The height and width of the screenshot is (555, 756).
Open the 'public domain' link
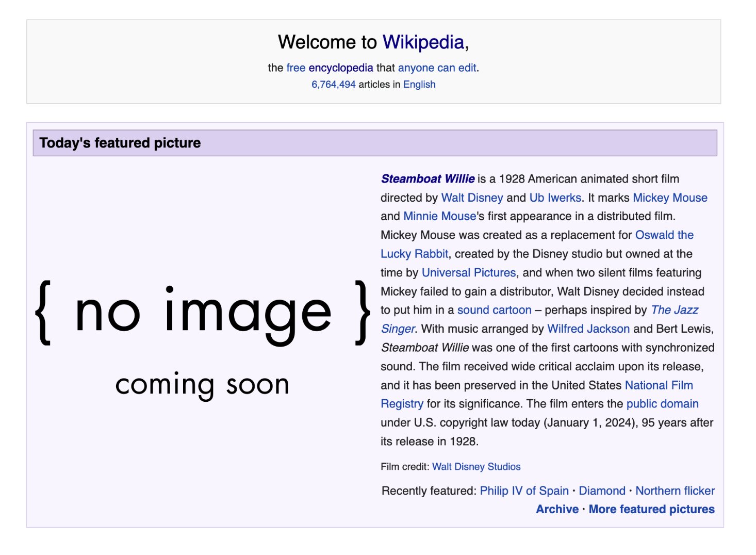663,404
